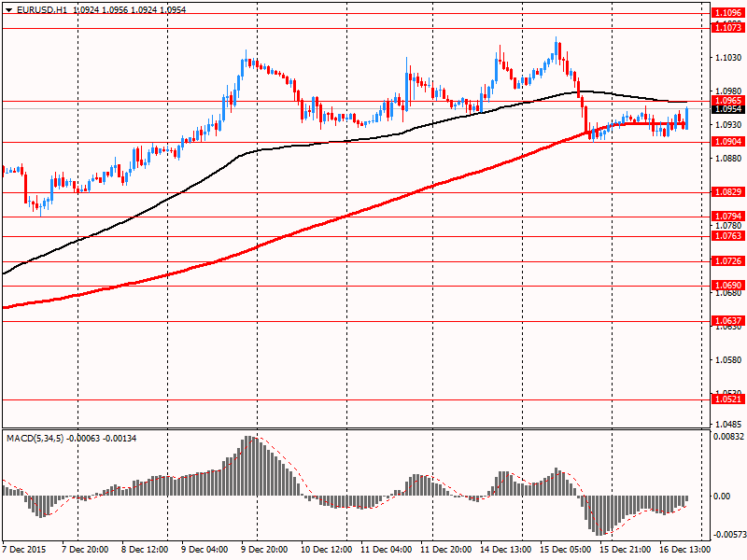The image size is (747, 560).
Task: Open the chart menu triangle beside EURUSD.H1
Action: (x=8, y=10)
